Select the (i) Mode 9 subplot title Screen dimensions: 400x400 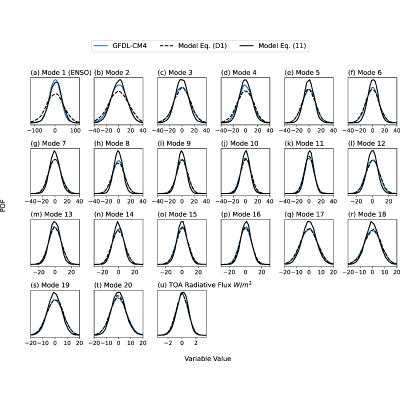click(174, 144)
